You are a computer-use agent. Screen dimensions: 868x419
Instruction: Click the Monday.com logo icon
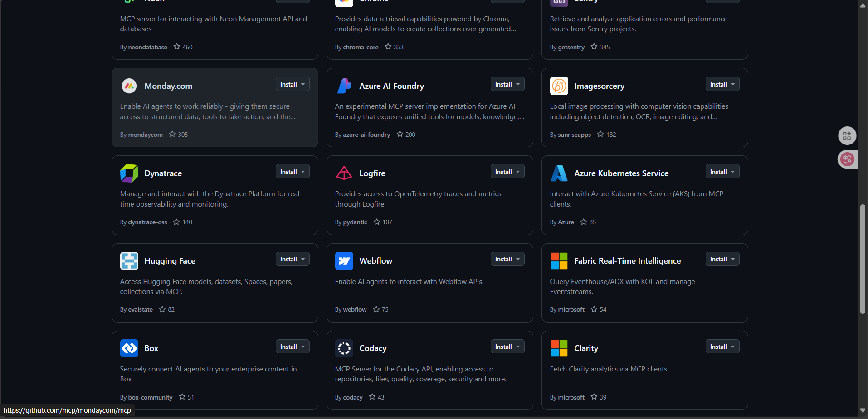tap(129, 86)
